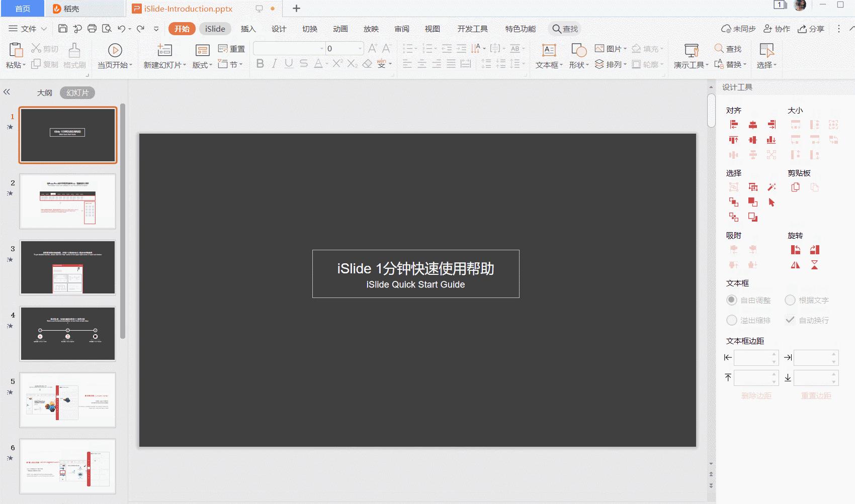The width and height of the screenshot is (855, 504).
Task: Switch to the 大纲 outline tab
Action: 44,92
